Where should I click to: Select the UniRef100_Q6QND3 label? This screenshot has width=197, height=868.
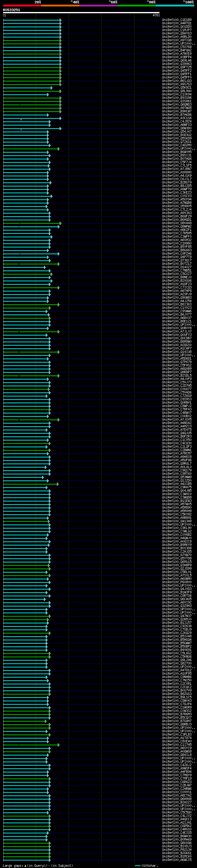(x=177, y=104)
